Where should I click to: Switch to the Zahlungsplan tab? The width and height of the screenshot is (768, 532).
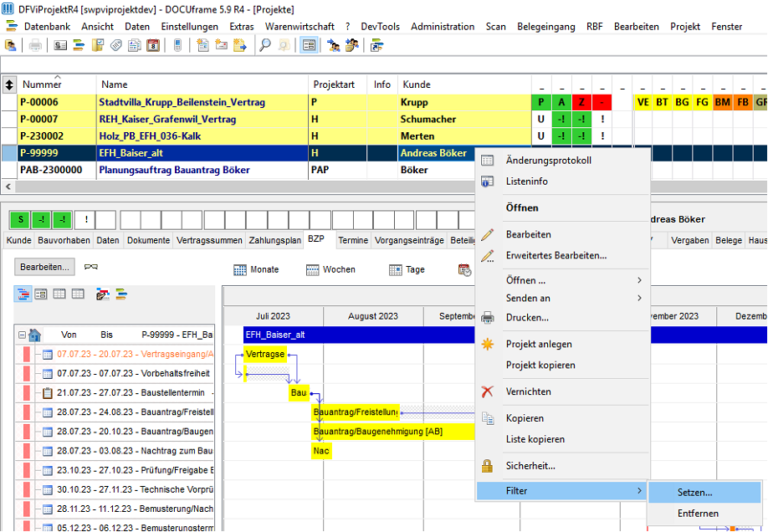(x=274, y=241)
